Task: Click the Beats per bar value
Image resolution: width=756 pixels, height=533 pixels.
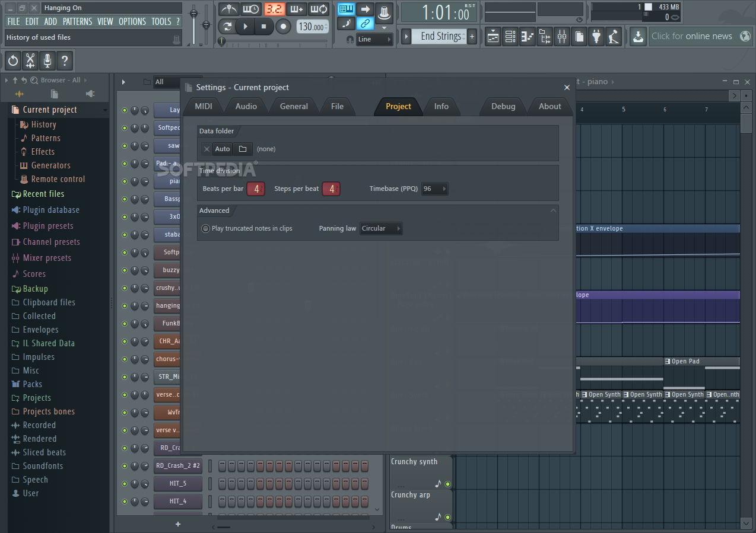Action: point(256,189)
